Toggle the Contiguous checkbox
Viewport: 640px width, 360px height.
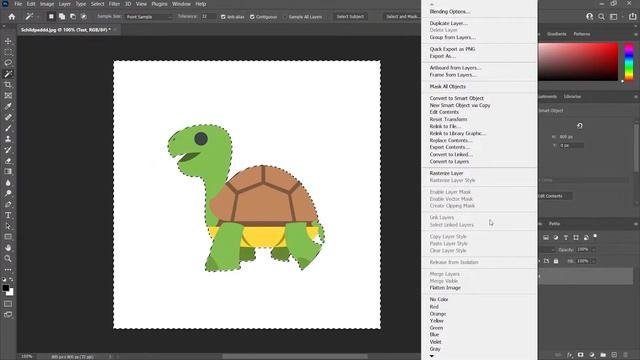click(x=252, y=17)
